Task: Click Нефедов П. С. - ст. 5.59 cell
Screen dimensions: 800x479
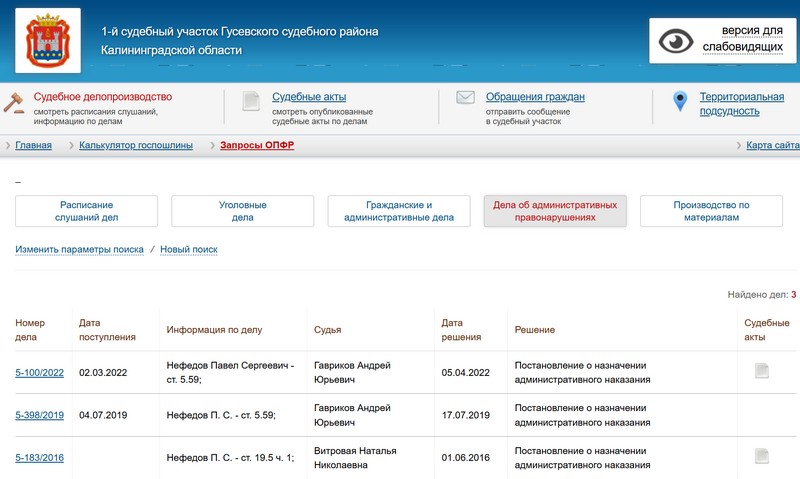Action: [221, 415]
